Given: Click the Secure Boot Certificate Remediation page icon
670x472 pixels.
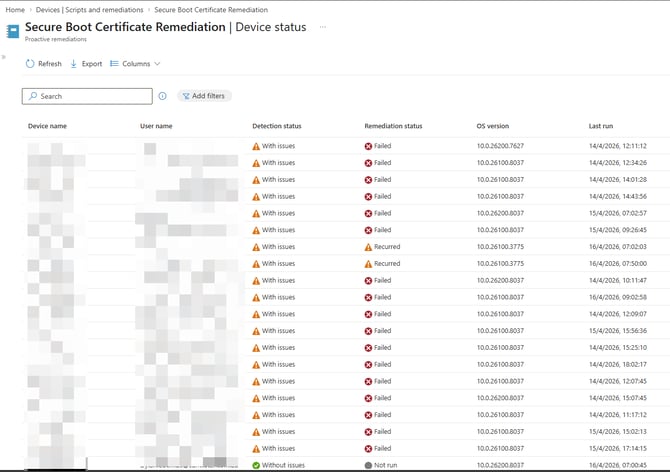Looking at the screenshot, I should pos(12,31).
